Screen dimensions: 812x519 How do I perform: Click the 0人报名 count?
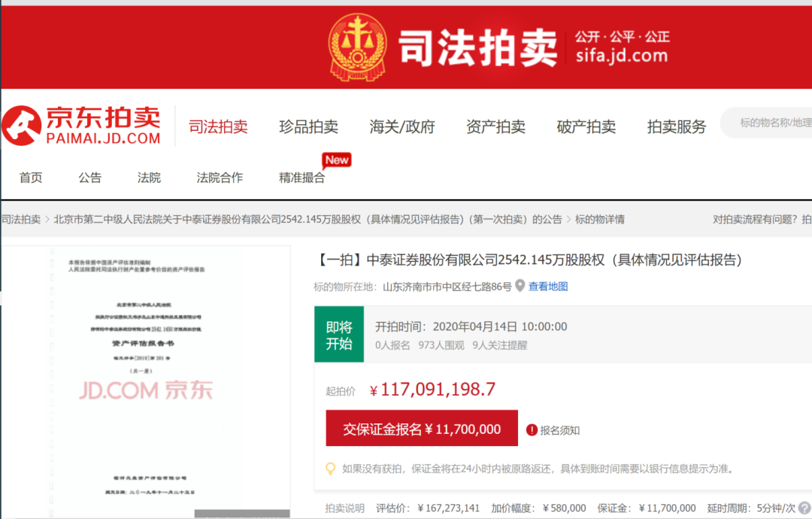(x=392, y=345)
